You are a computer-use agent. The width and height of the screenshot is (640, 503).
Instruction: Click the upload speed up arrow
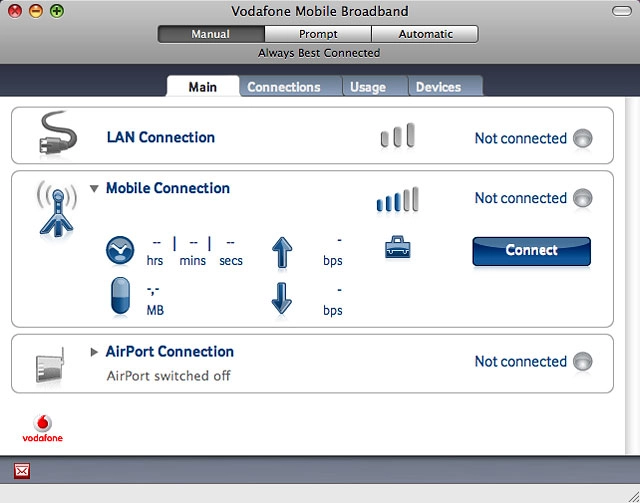coord(281,251)
